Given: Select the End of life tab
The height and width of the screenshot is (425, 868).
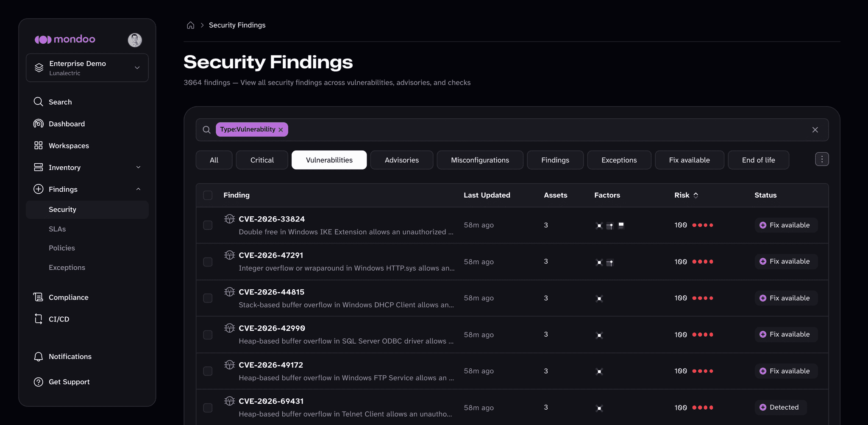Looking at the screenshot, I should pos(759,160).
